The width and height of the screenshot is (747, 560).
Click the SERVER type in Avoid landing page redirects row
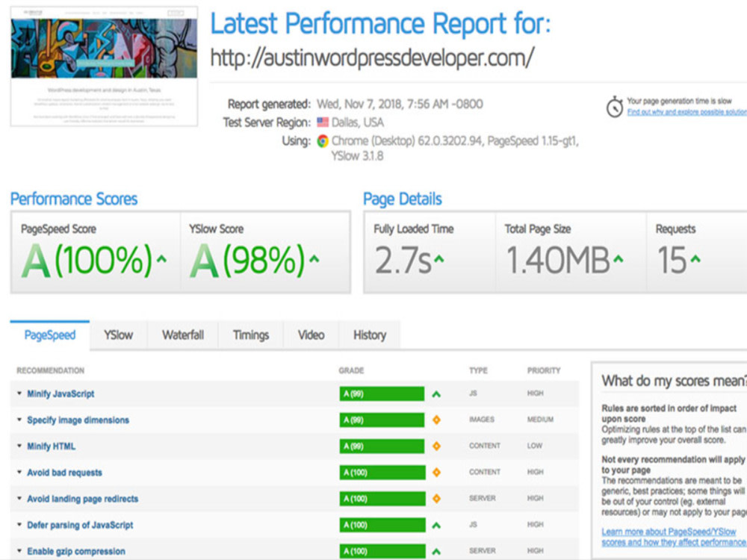pos(482,498)
